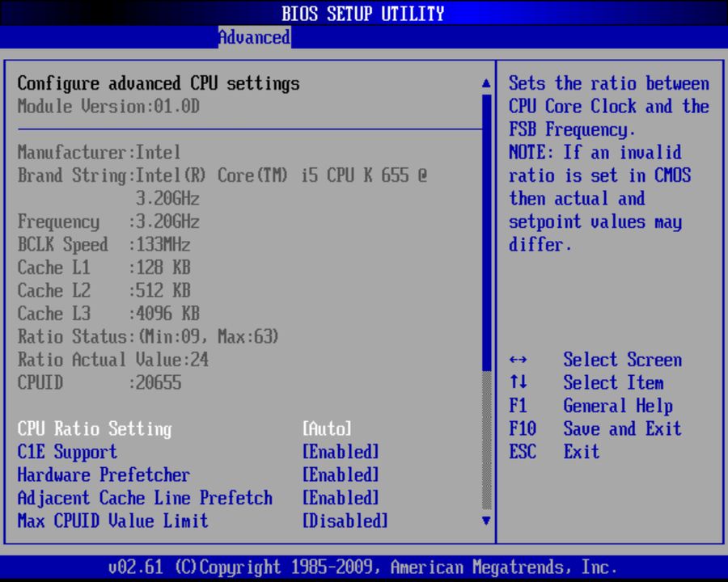Click the left-right arrows Select Screen icon

(518, 360)
